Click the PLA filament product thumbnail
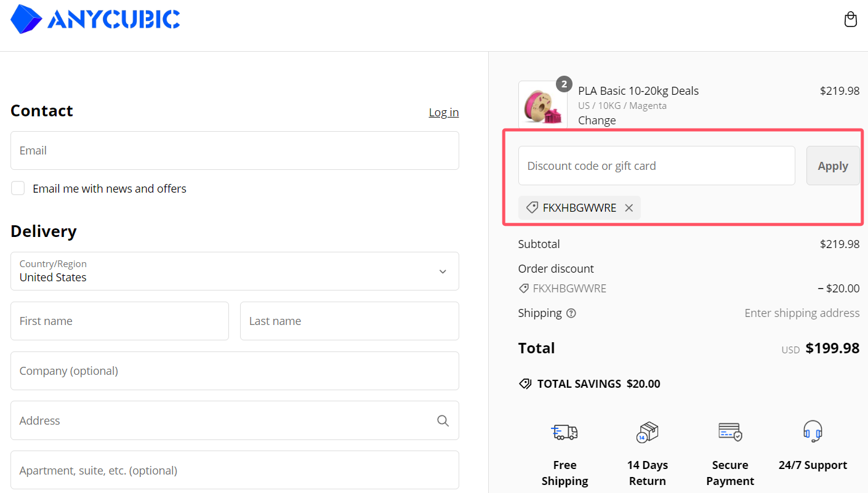This screenshot has width=868, height=493. (543, 105)
